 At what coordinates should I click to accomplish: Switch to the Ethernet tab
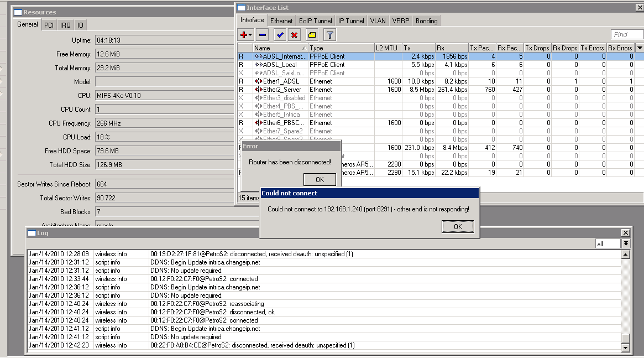[281, 20]
